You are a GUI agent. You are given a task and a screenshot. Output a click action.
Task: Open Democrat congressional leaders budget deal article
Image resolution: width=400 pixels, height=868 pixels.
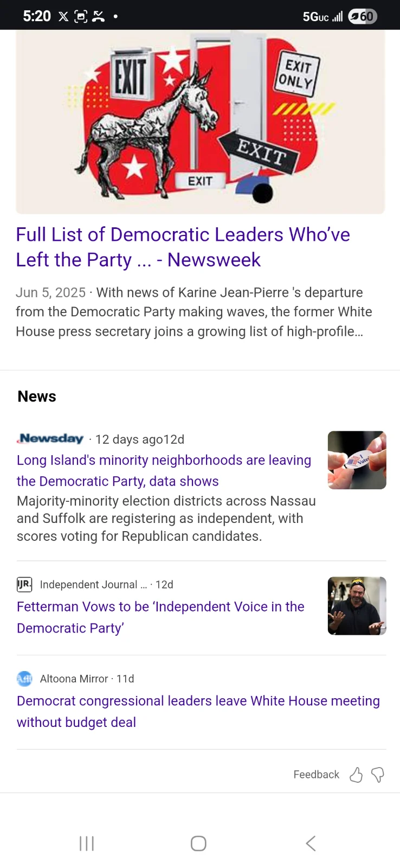tap(198, 711)
